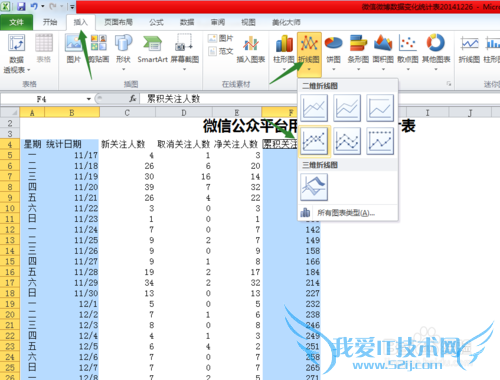Open the 饼图 pie chart menu

(333, 53)
